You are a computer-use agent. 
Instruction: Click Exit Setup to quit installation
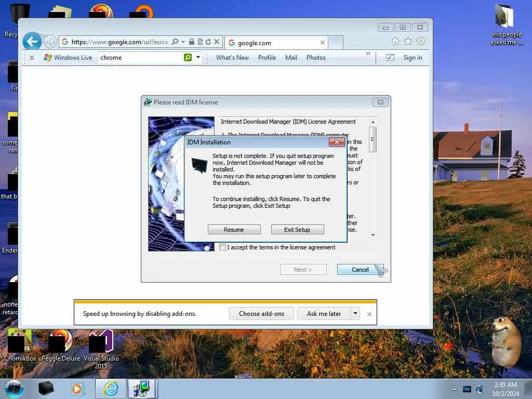297,230
